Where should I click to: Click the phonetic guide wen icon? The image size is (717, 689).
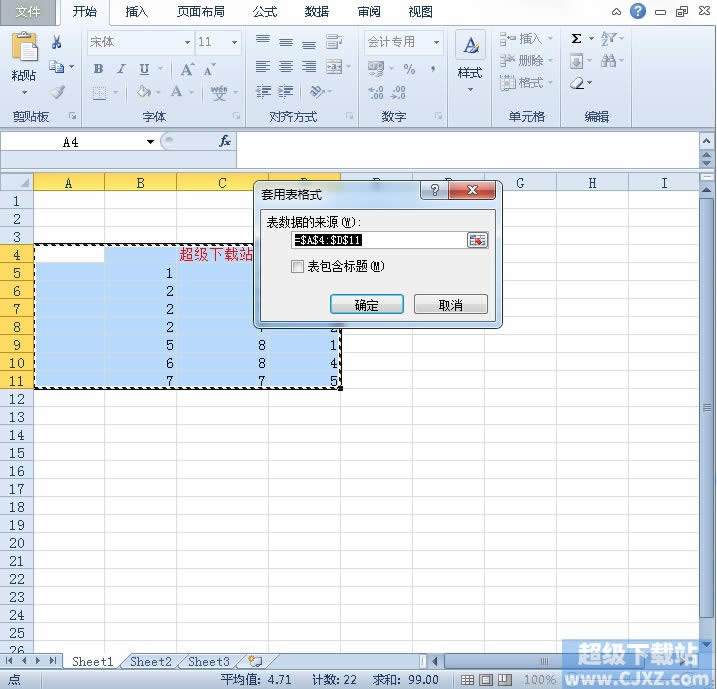(219, 92)
